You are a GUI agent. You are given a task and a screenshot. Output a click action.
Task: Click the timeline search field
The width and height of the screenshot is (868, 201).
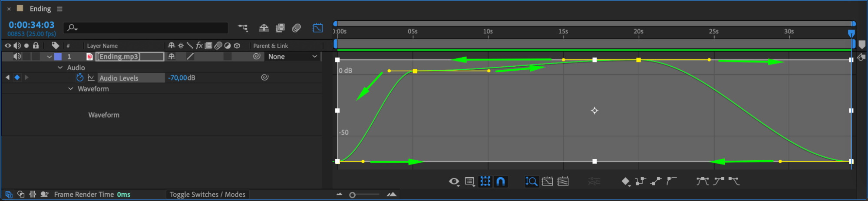tap(146, 28)
